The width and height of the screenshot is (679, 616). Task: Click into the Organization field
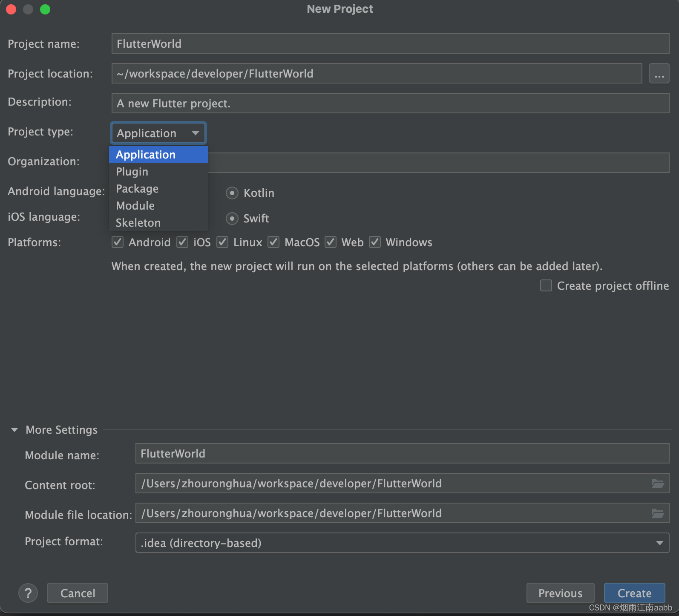438,163
